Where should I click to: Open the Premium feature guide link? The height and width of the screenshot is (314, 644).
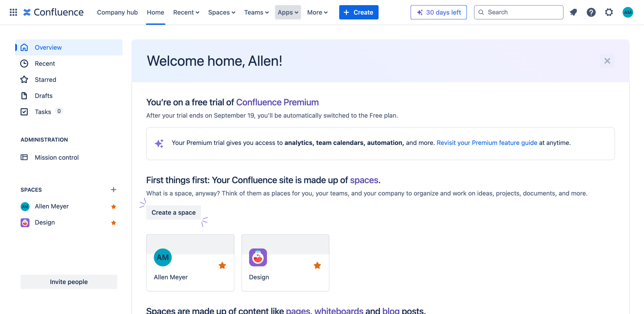487,143
